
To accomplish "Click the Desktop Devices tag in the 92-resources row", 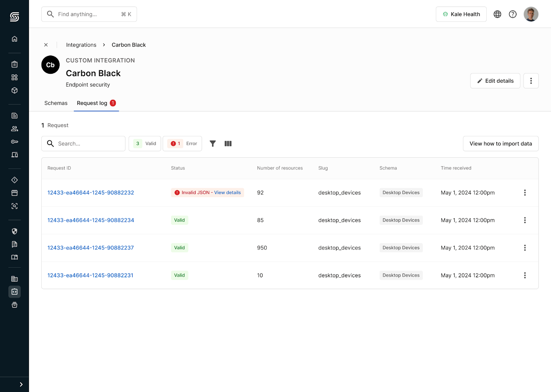I will (x=401, y=193).
